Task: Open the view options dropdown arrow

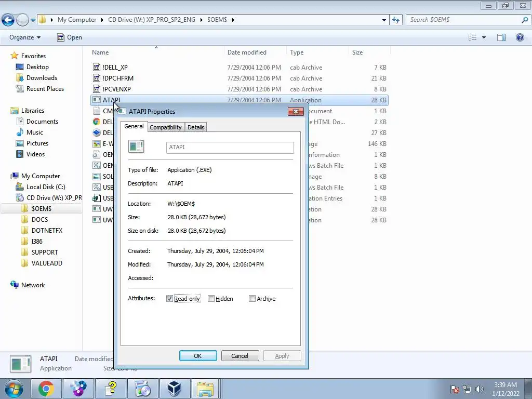Action: point(484,37)
